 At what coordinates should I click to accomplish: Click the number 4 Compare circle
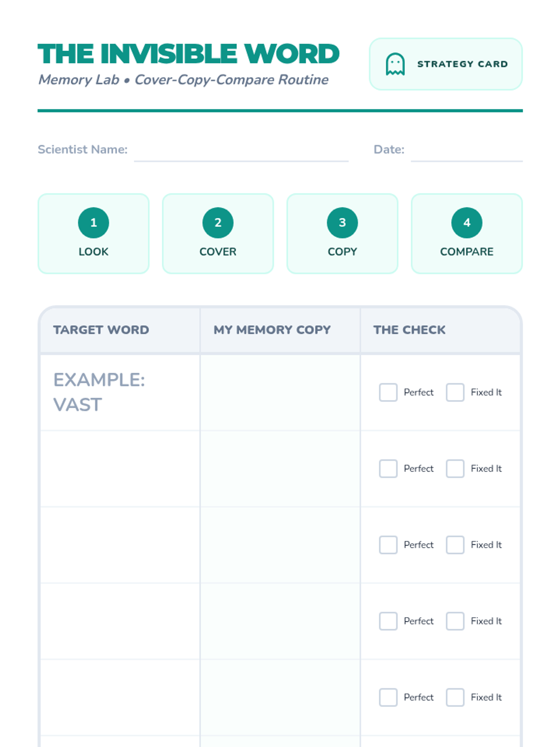(467, 223)
